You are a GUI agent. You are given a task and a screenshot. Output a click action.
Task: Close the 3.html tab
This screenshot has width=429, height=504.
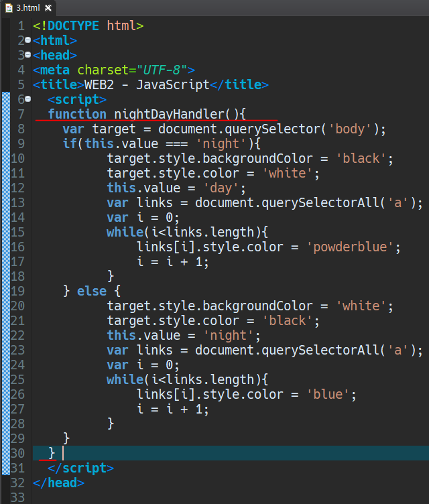48,8
